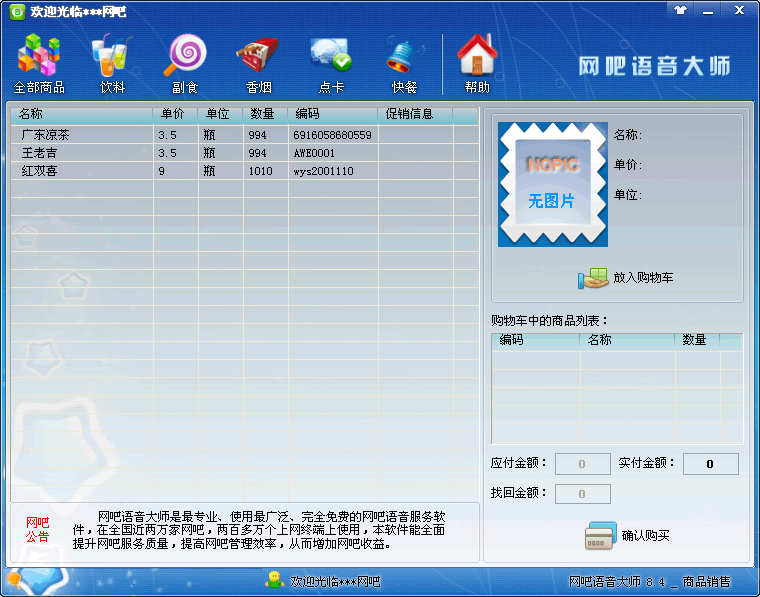This screenshot has height=597, width=760.
Task: Sort by 单价 price column header
Action: 174,114
